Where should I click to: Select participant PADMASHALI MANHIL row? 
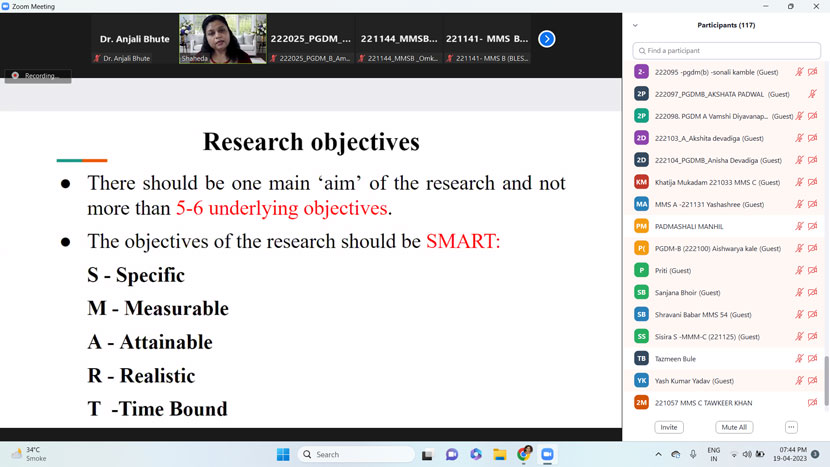(x=726, y=227)
